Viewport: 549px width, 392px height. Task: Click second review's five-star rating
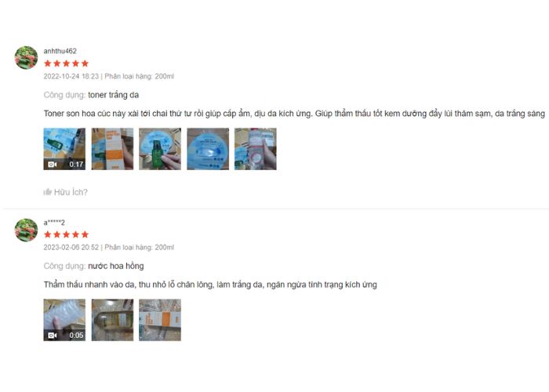(x=66, y=234)
